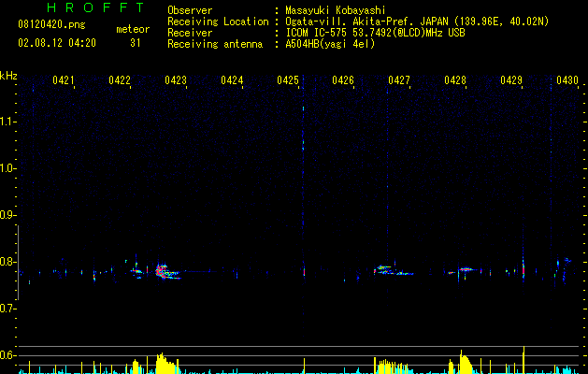Click the date stamp 02.08.12 04:20

coord(57,43)
